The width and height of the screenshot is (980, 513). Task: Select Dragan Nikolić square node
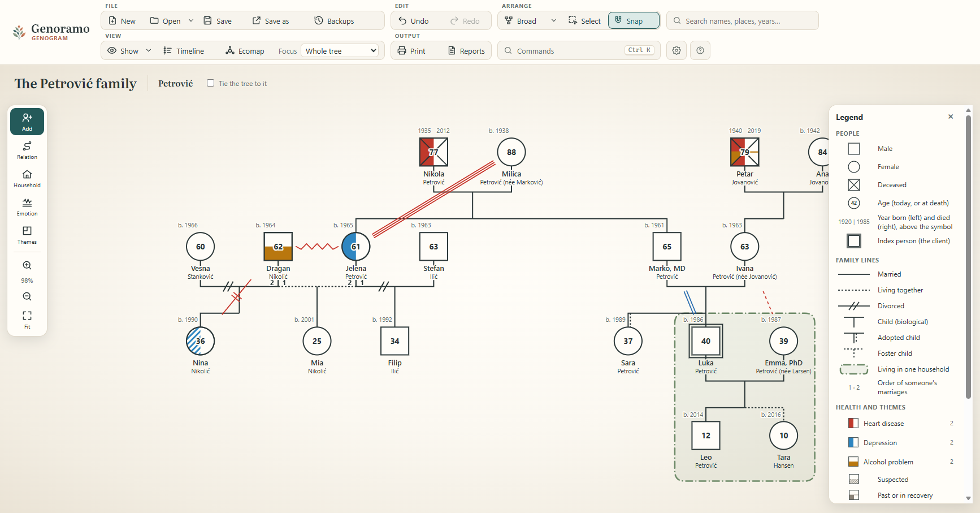click(x=278, y=247)
